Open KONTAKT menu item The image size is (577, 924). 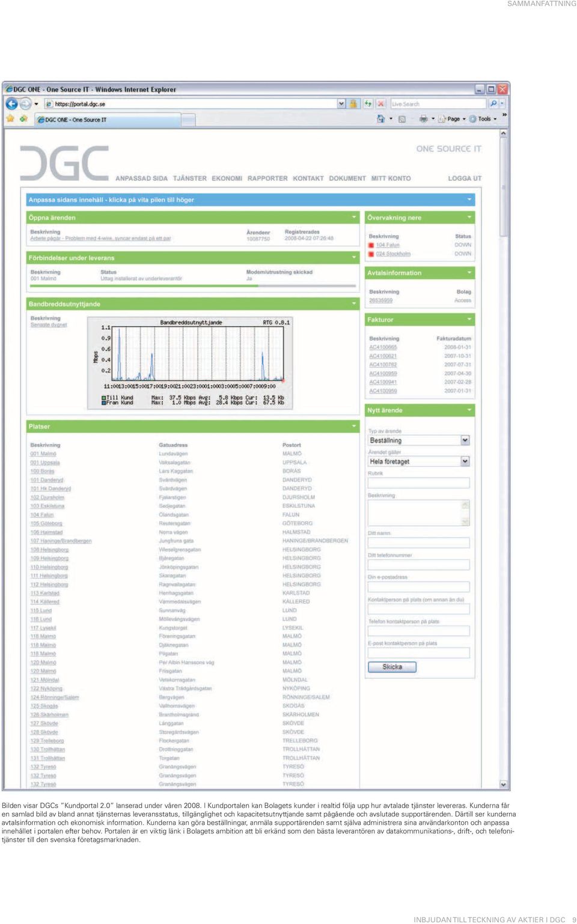point(308,178)
